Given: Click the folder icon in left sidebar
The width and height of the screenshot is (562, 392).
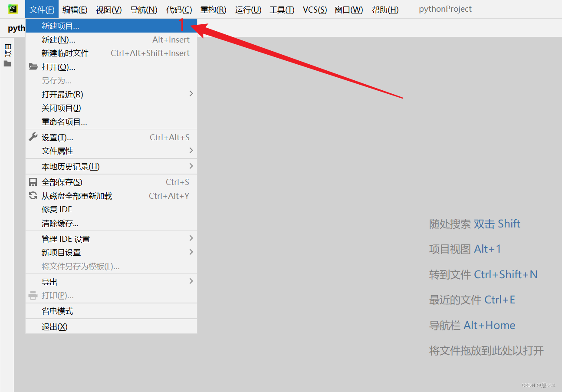Looking at the screenshot, I should 7,63.
